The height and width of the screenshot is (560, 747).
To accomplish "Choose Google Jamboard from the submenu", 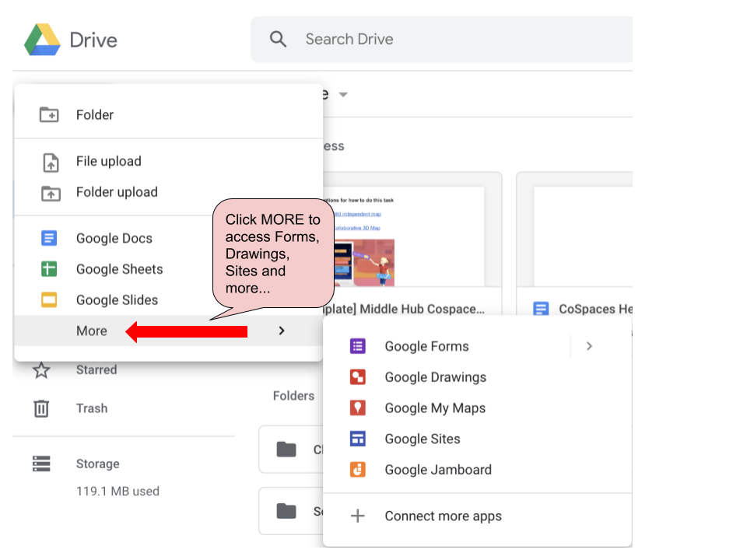I will (x=477, y=470).
